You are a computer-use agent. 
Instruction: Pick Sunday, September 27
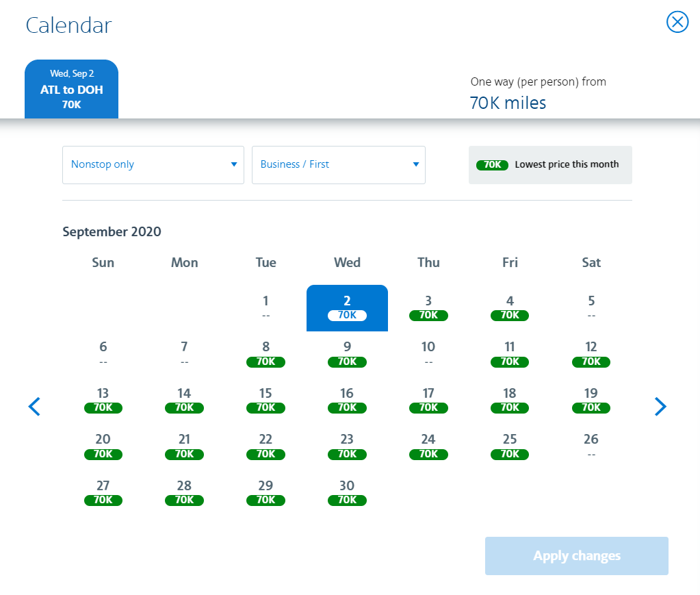point(103,493)
